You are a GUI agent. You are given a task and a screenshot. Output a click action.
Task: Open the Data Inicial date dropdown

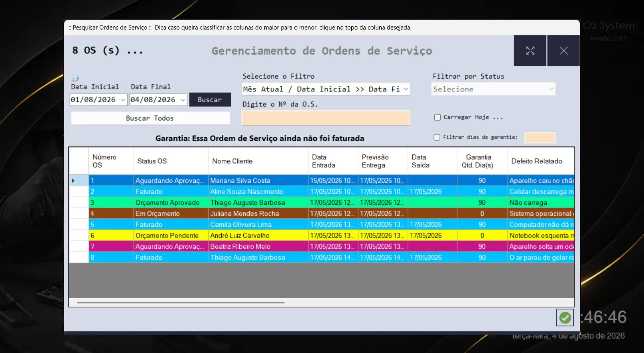click(x=123, y=100)
